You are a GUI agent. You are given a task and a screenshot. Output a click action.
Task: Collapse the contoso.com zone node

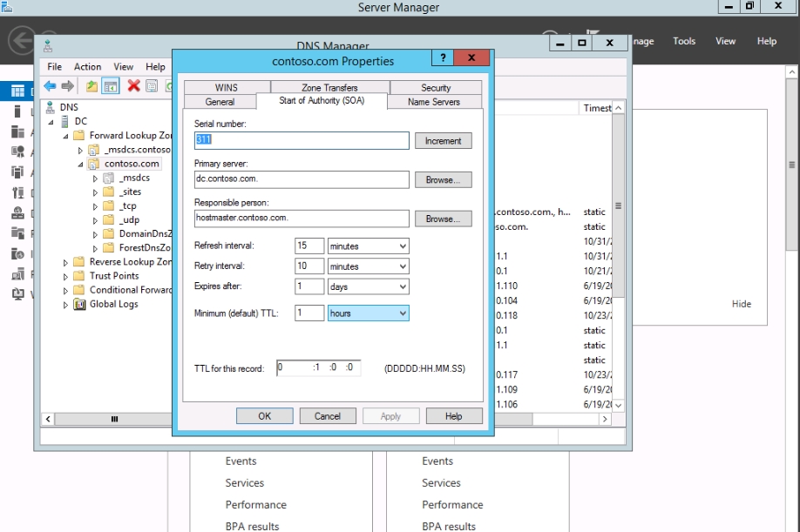(x=80, y=164)
